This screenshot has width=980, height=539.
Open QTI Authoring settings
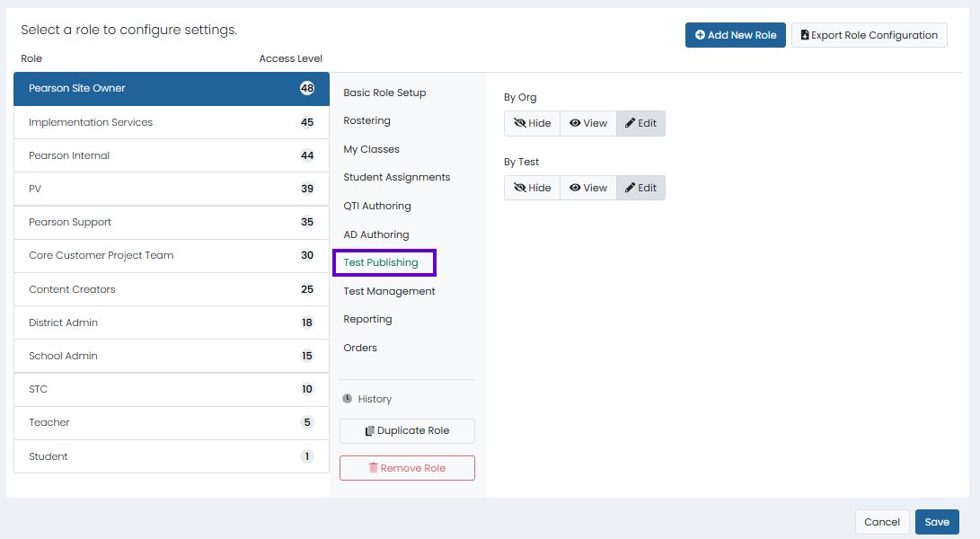(x=377, y=206)
